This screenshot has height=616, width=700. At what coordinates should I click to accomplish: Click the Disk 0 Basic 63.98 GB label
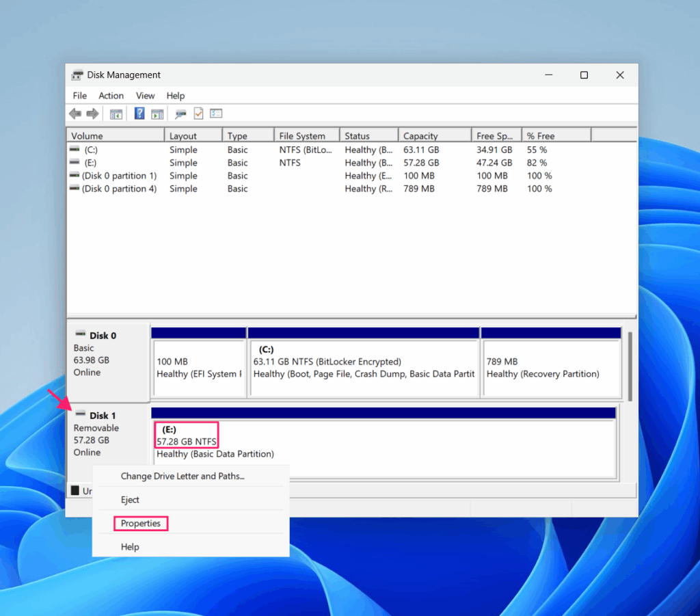[107, 362]
